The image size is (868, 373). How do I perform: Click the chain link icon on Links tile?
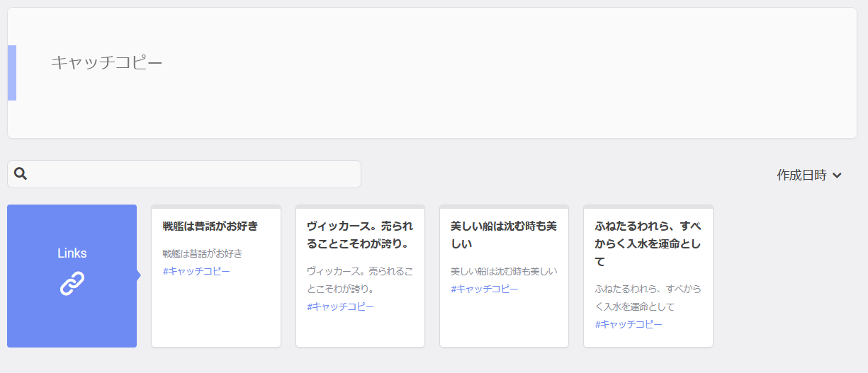(x=72, y=283)
